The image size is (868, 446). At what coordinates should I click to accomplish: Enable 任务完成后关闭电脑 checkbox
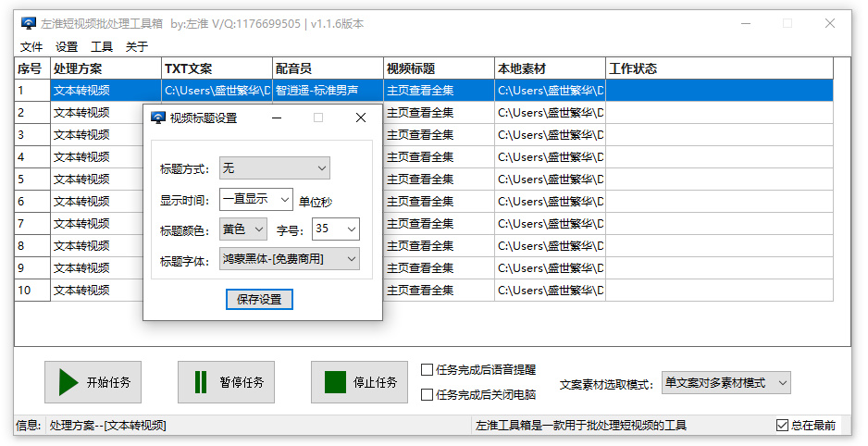pos(427,394)
